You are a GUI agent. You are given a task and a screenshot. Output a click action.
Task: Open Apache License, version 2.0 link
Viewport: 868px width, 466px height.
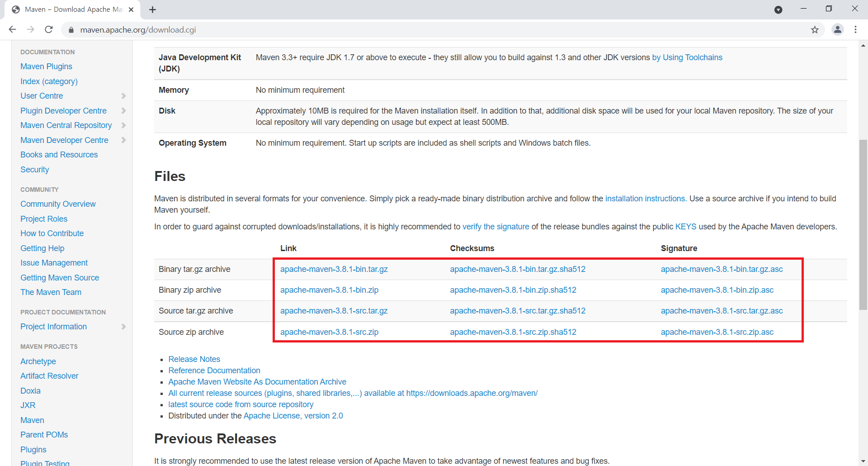[x=293, y=416]
